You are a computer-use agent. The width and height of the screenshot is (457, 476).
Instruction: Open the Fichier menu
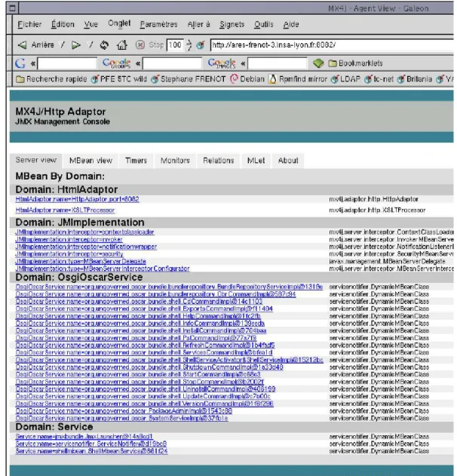(x=29, y=24)
